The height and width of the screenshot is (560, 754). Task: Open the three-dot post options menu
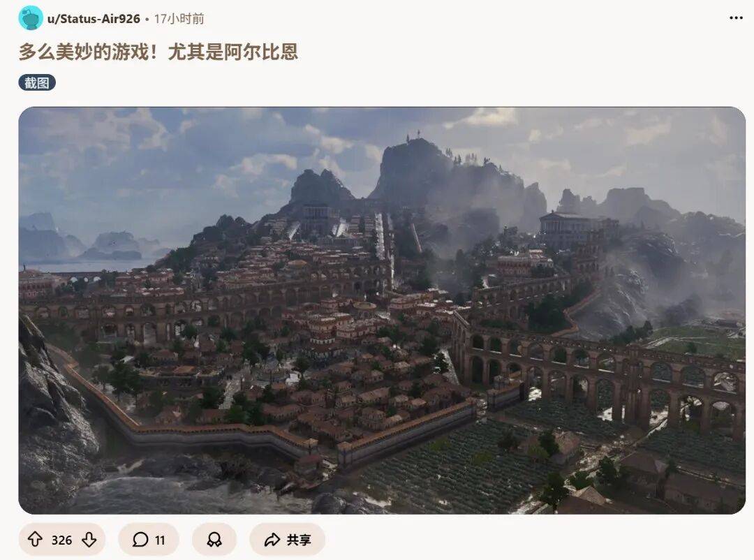(736, 17)
